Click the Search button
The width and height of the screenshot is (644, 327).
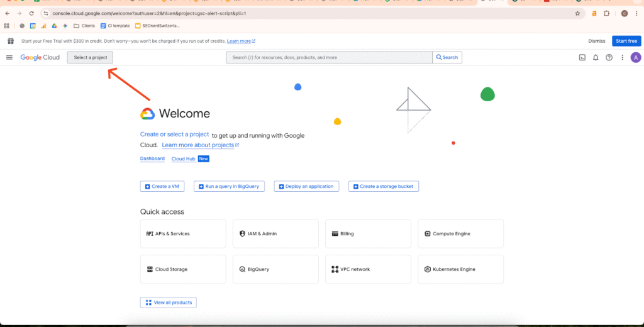447,57
